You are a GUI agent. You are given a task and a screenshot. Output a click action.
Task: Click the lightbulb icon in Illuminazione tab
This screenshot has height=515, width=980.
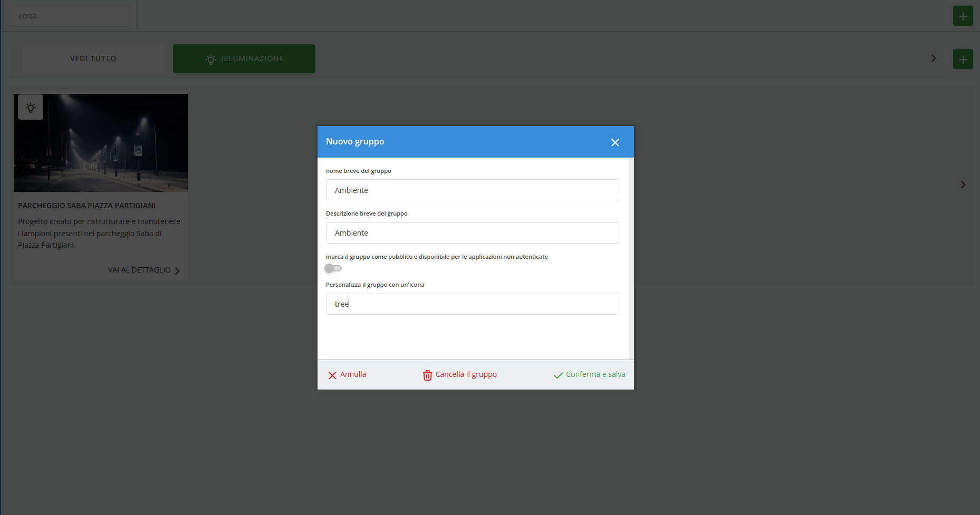click(211, 59)
